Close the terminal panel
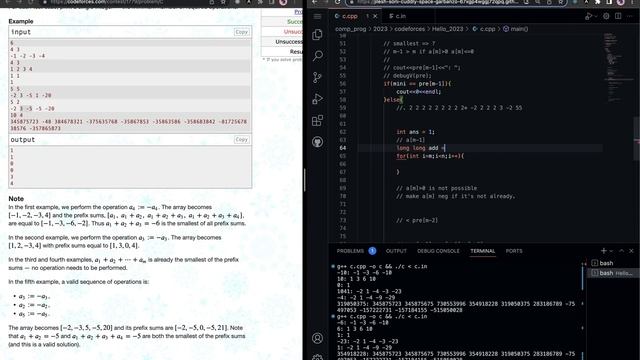Screen dimensions: 640x360 (x=631, y=251)
